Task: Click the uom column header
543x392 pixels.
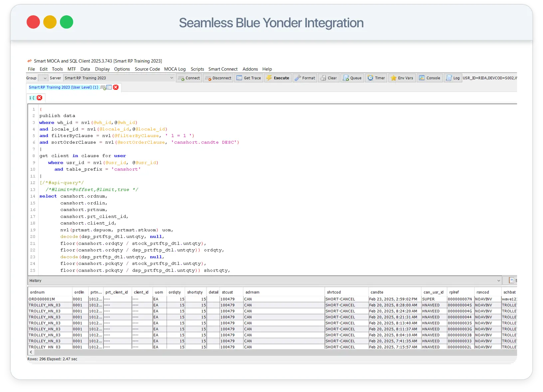Action: pyautogui.click(x=159, y=292)
